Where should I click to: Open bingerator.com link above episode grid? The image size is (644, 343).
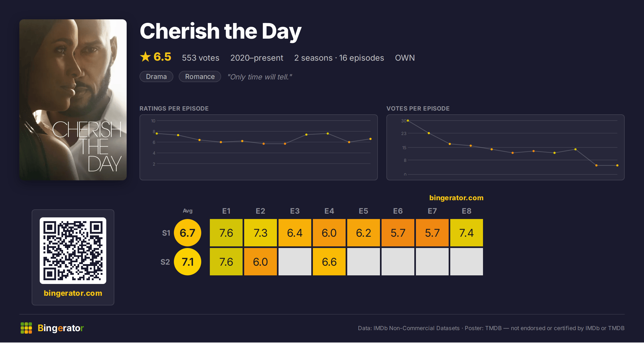pyautogui.click(x=456, y=198)
